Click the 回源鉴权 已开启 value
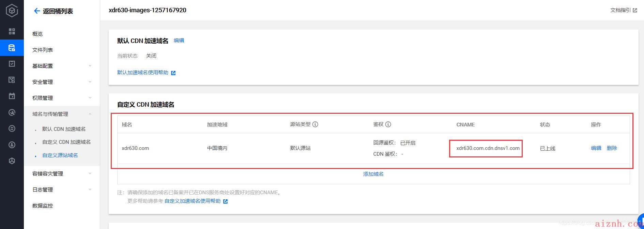 (408, 143)
